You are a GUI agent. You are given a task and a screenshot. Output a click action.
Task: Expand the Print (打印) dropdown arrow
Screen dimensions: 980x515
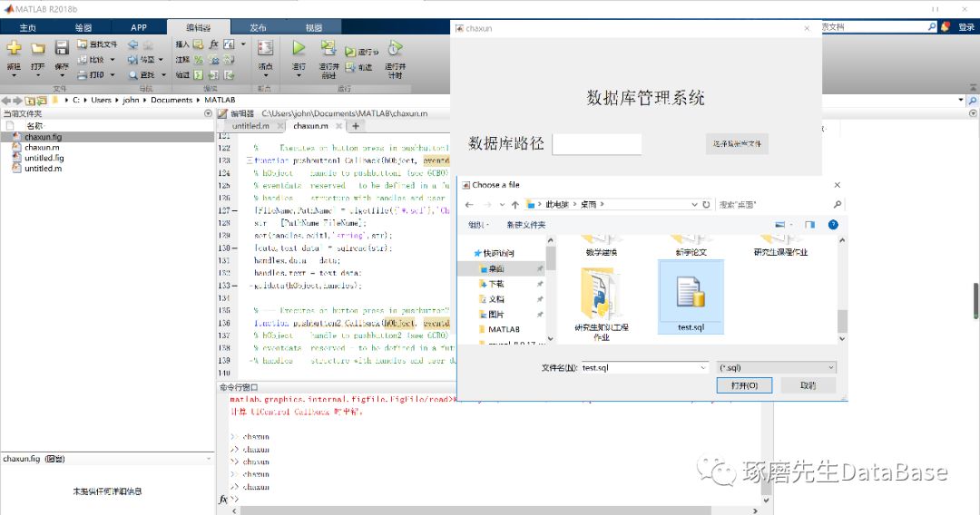point(113,75)
